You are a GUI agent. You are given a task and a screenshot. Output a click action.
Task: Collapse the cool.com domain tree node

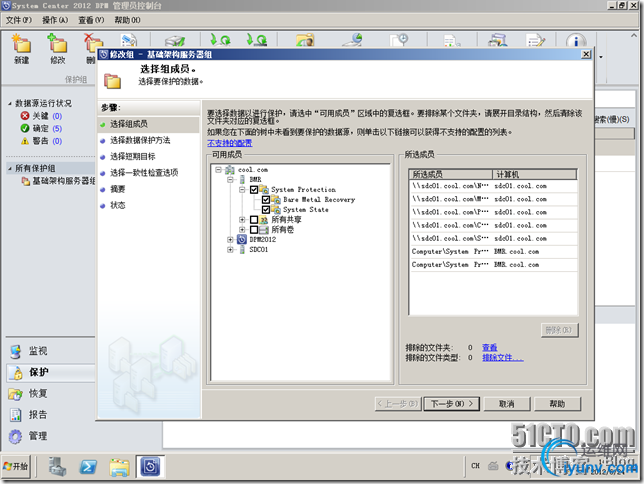tap(218, 170)
